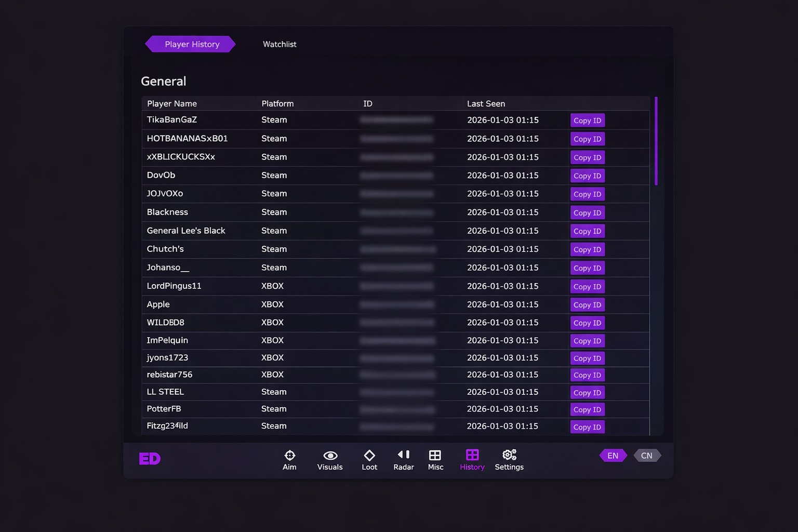
Task: Open the Visuals eye icon
Action: [330, 456]
